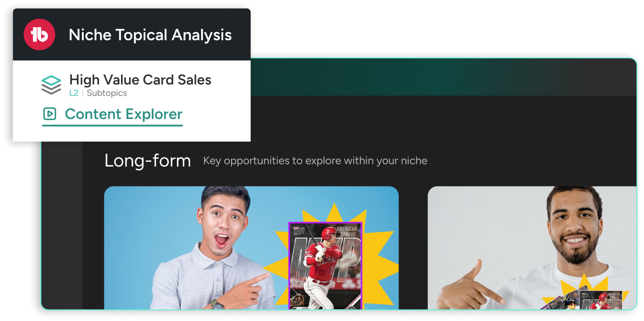Viewport: 644px width, 321px height.
Task: Open the Content Explorer tab
Action: (113, 114)
